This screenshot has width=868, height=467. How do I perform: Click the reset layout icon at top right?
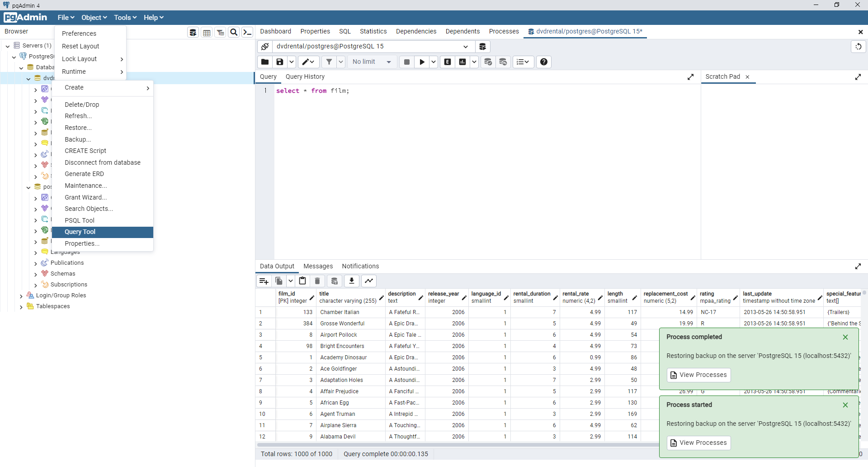tap(858, 47)
